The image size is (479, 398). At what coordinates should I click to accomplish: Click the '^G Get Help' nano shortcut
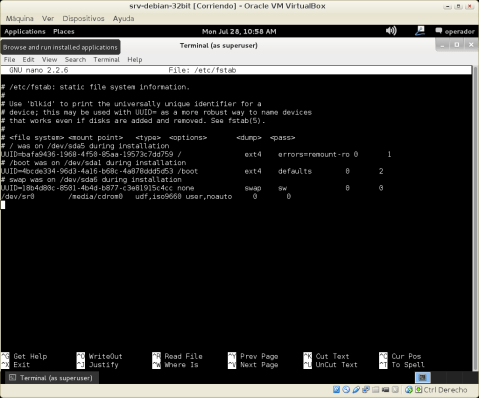(x=24, y=356)
